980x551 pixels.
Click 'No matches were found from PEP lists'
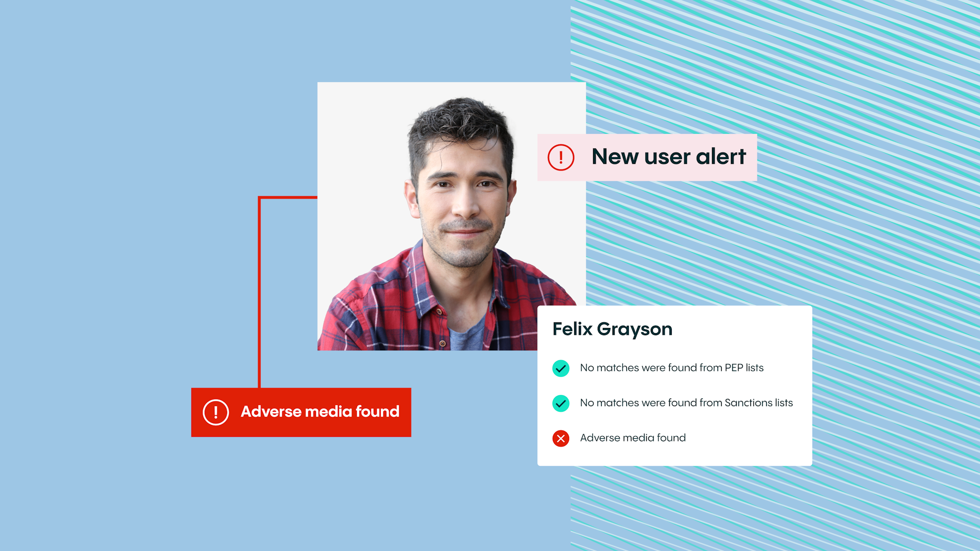point(671,368)
